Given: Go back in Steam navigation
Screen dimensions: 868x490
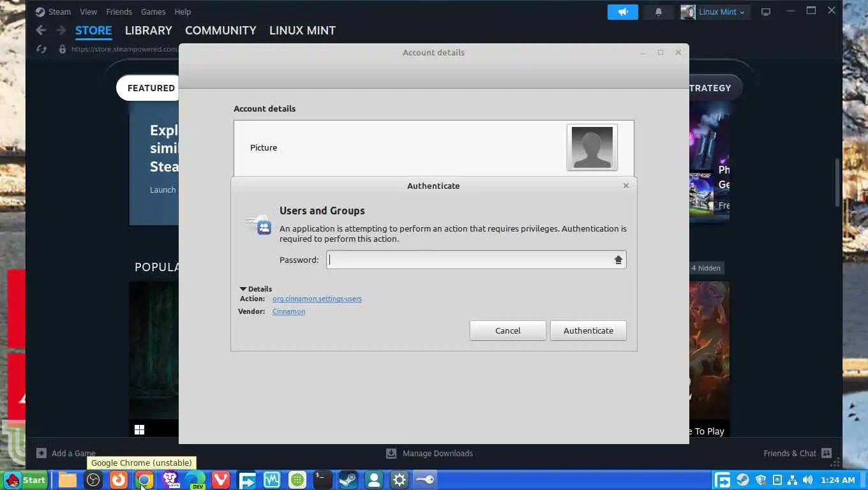Looking at the screenshot, I should pos(41,30).
